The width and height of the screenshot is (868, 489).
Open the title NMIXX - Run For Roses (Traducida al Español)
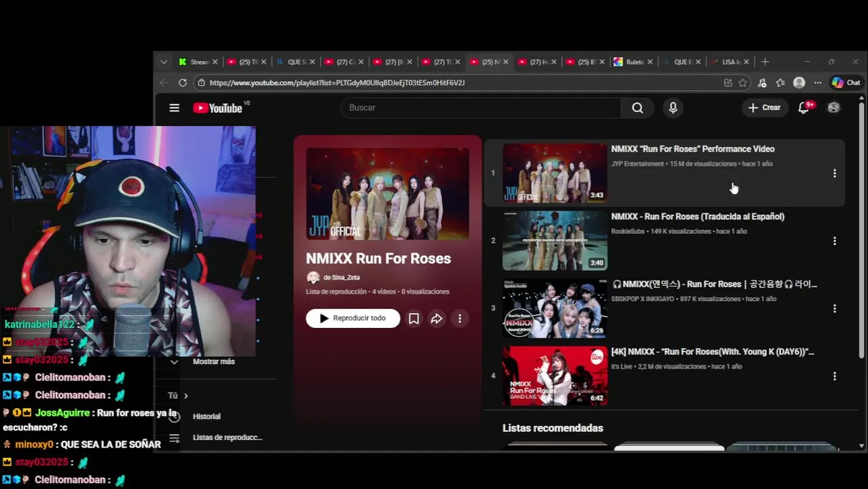point(698,217)
